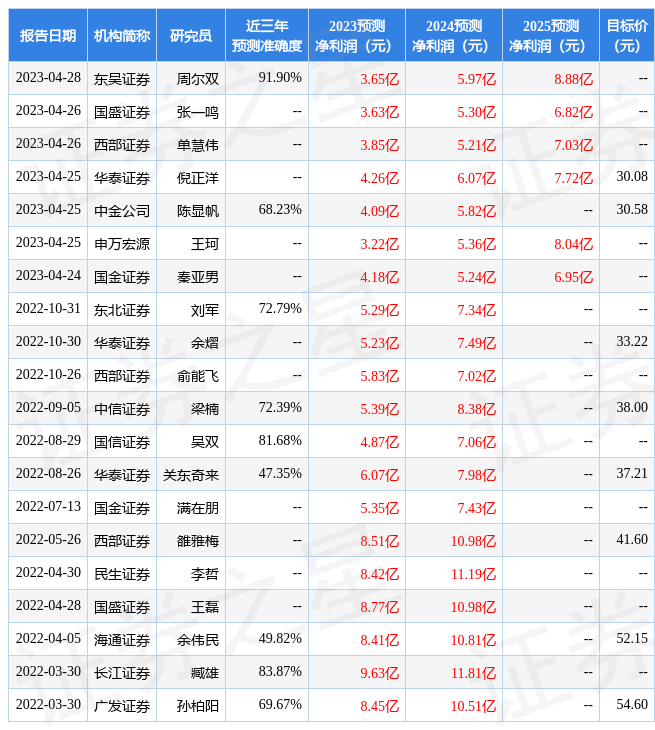Click the 研究员 column header
The width and height of the screenshot is (655, 730).
tap(191, 35)
